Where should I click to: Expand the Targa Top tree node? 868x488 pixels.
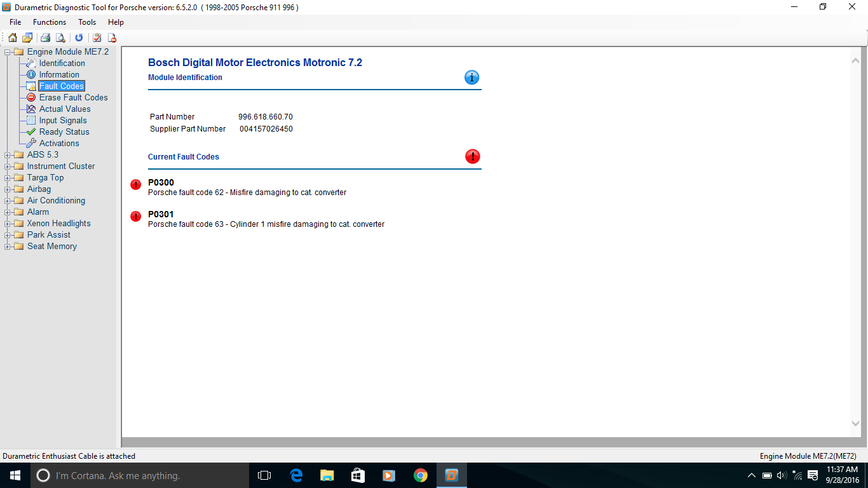tap(8, 178)
